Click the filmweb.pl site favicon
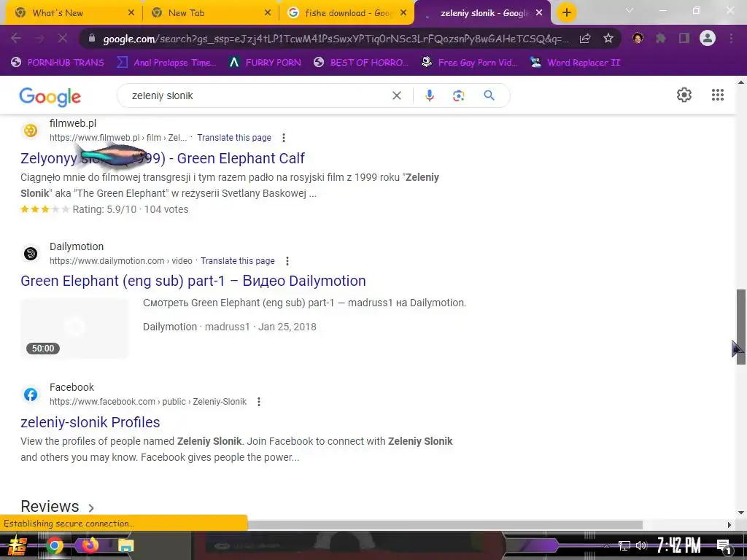Image resolution: width=747 pixels, height=560 pixels. (31, 131)
